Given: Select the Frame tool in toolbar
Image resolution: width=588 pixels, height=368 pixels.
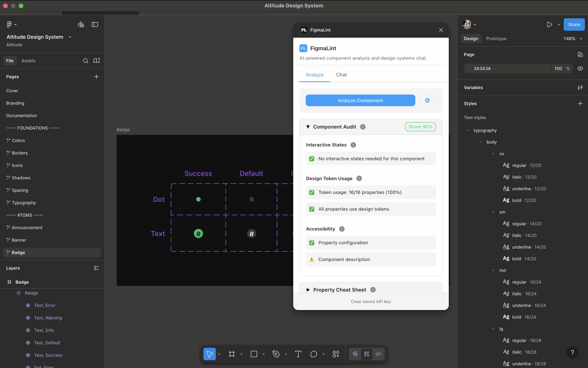Looking at the screenshot, I should (x=232, y=354).
